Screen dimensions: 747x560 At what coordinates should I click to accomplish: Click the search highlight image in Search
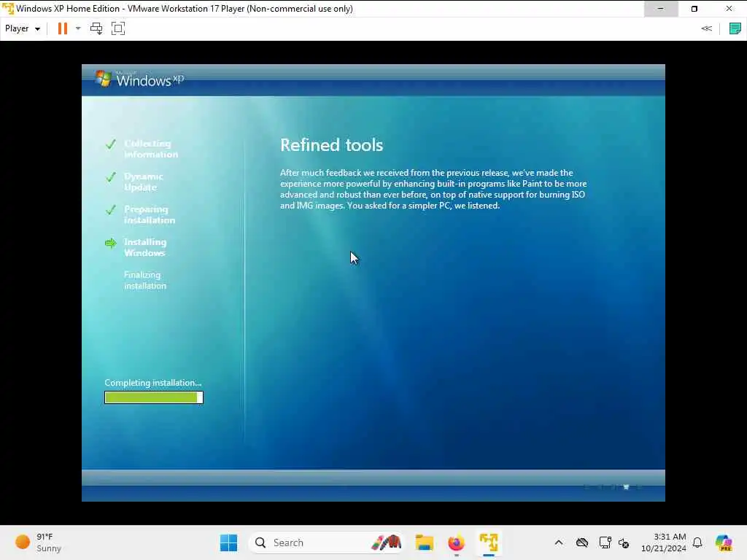click(x=387, y=542)
